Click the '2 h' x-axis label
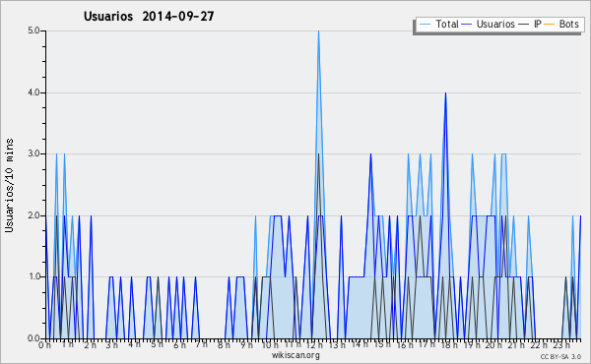 [90, 344]
